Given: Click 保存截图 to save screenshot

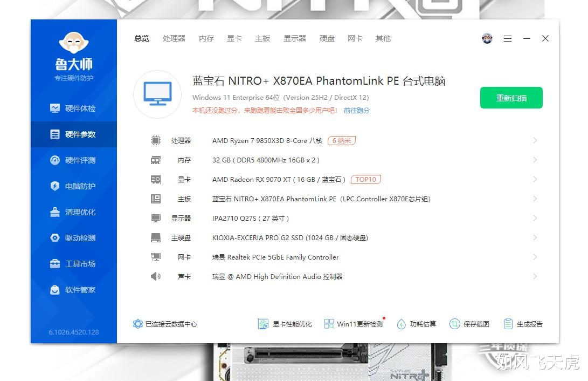Looking at the screenshot, I should [469, 324].
